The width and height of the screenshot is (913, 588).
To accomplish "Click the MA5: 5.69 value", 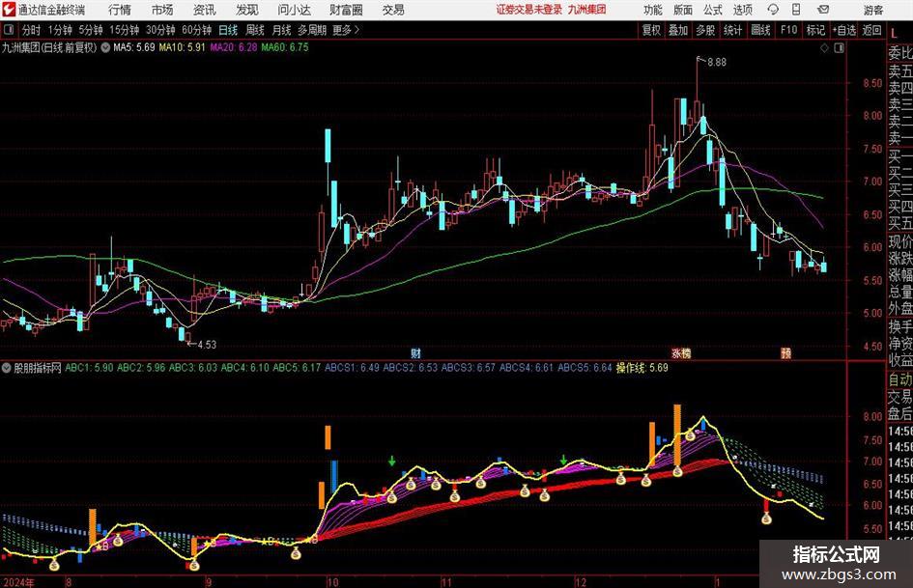I will point(134,47).
